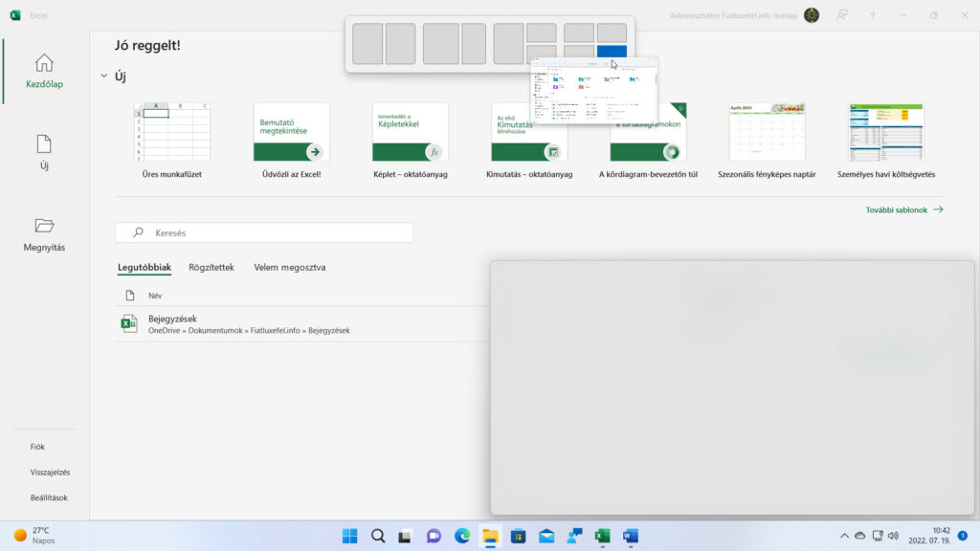The width and height of the screenshot is (980, 551).
Task: Launch Microsoft Edge from taskbar
Action: point(462,536)
